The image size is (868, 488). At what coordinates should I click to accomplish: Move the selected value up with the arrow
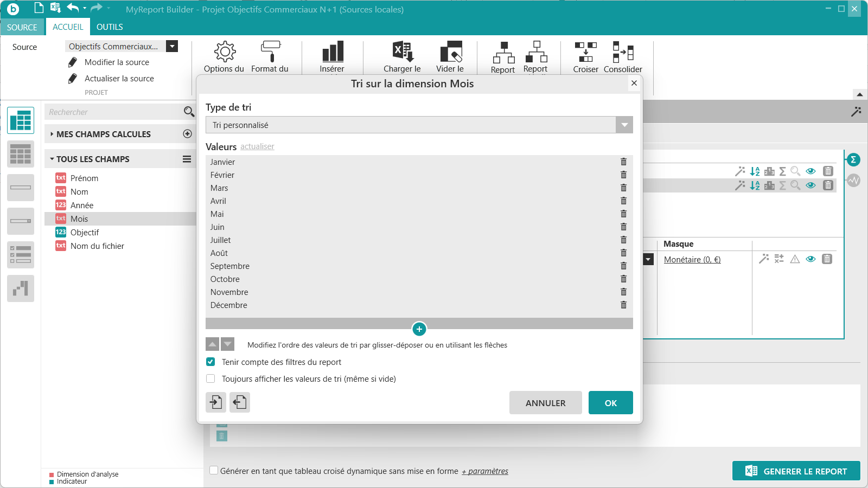point(213,344)
